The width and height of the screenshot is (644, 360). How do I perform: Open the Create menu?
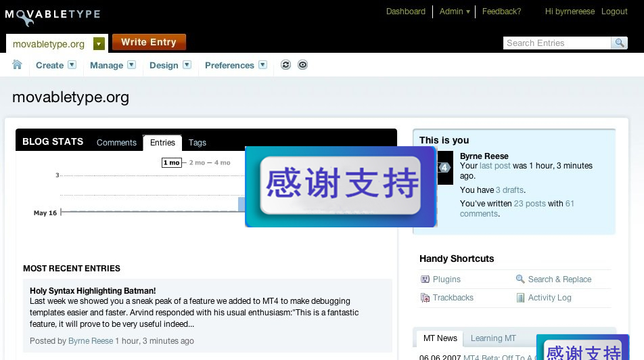coord(49,66)
